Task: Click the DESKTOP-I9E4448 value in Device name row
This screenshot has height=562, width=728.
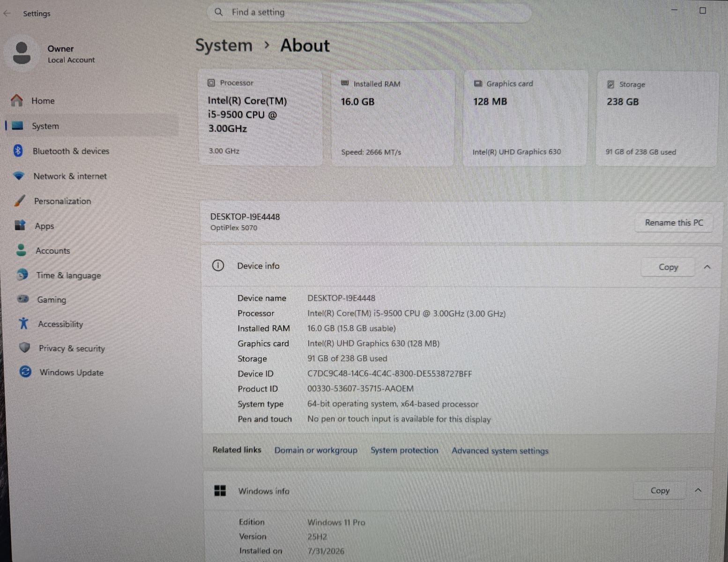Action: coord(341,298)
